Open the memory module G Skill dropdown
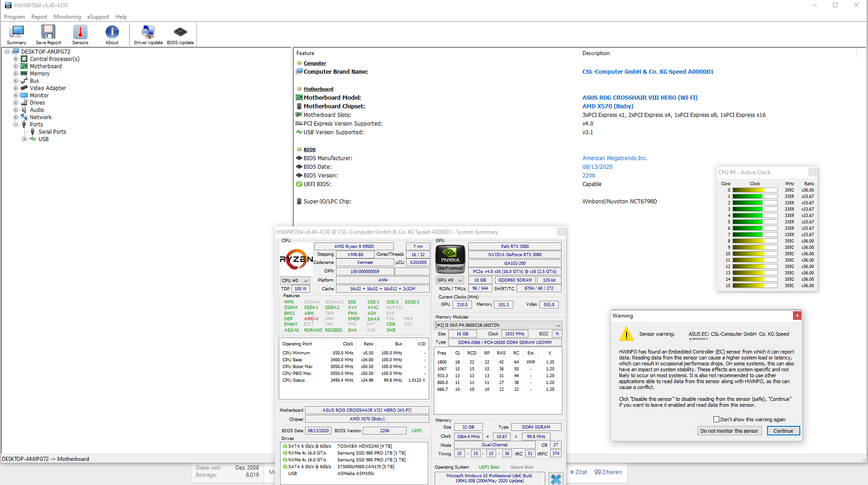The height and width of the screenshot is (485, 868). (498, 325)
